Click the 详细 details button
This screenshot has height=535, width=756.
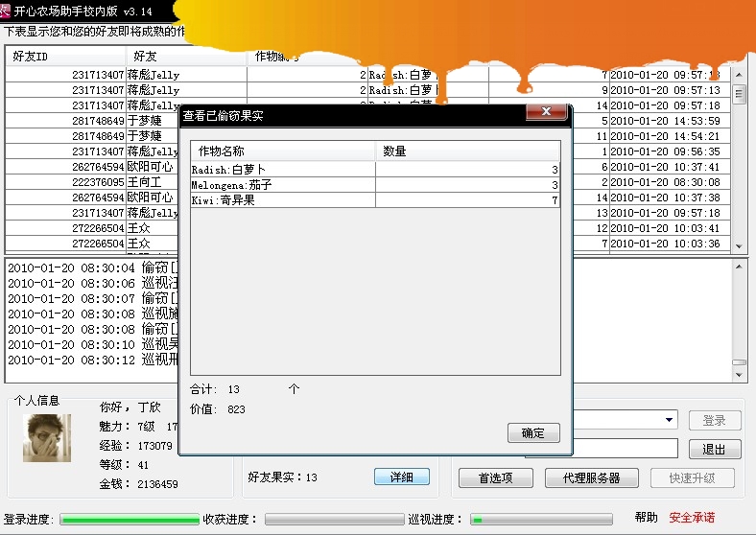[401, 477]
